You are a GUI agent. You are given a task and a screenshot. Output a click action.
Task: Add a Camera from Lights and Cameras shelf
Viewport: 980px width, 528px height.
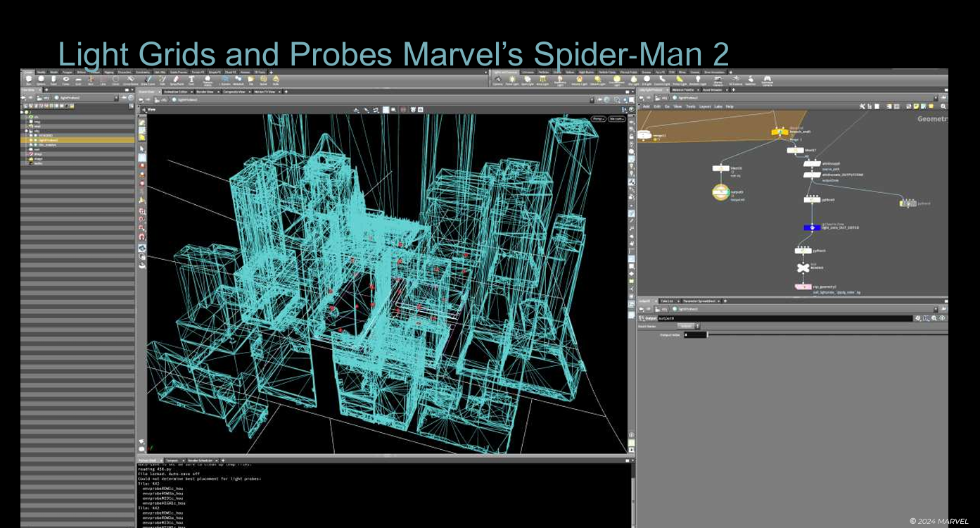point(497,79)
